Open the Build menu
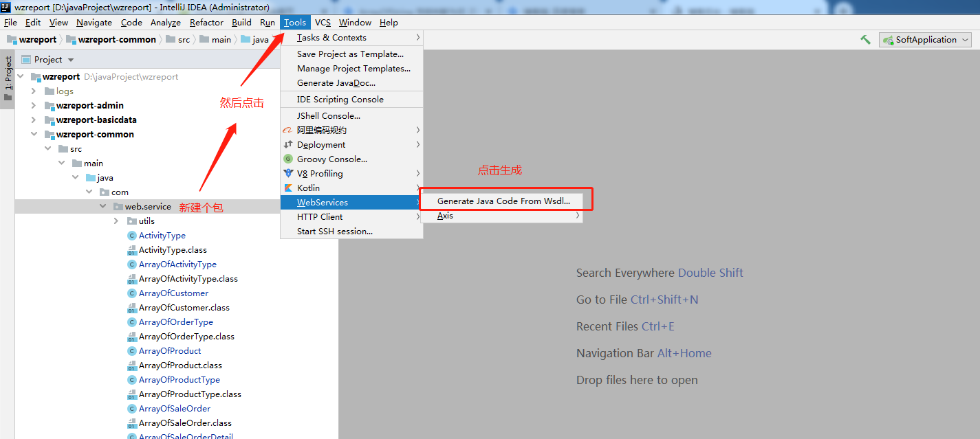 pyautogui.click(x=241, y=23)
